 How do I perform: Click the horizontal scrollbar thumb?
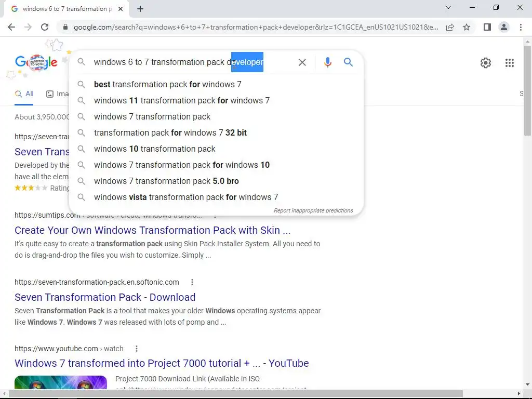pos(236,394)
